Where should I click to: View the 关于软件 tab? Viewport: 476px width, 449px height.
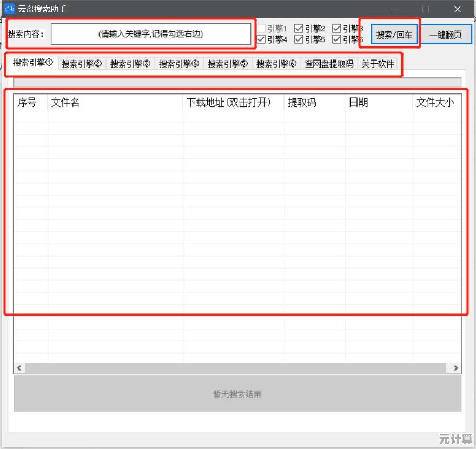click(377, 63)
